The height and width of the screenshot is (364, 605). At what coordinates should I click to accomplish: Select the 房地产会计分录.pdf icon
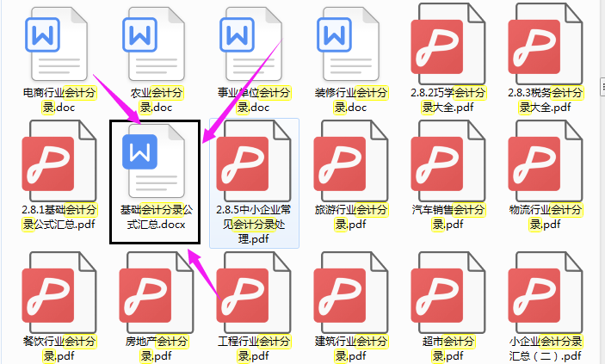click(157, 293)
